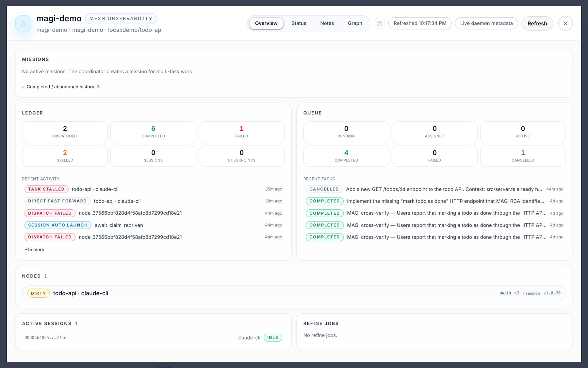The width and height of the screenshot is (588, 368).
Task: Open session 90d05b48-5...272e
Action: click(x=45, y=338)
